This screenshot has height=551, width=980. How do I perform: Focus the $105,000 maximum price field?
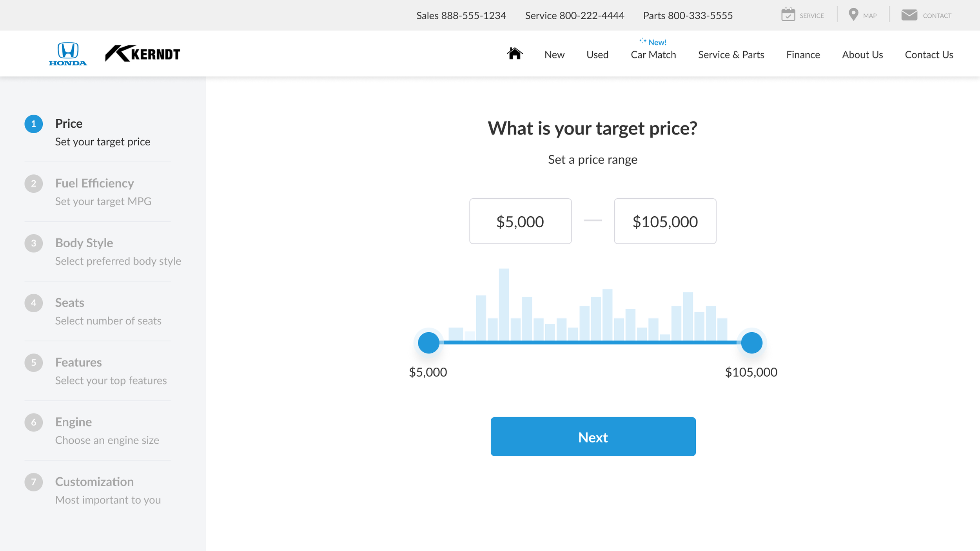click(665, 221)
